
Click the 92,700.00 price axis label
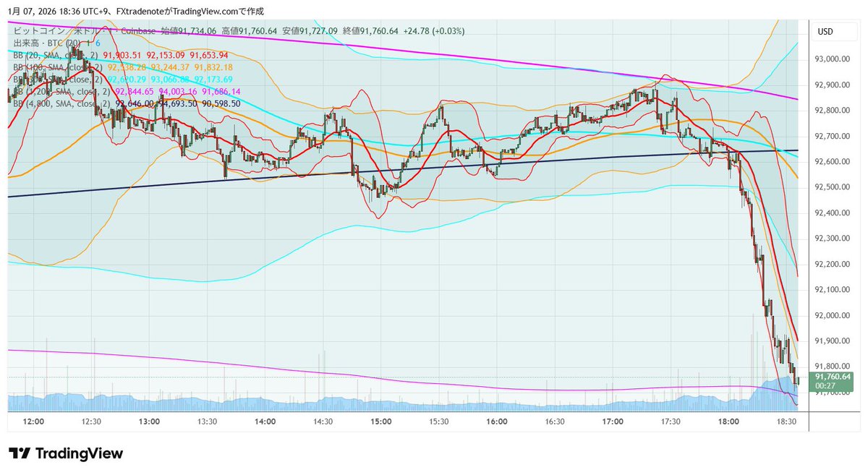point(832,136)
